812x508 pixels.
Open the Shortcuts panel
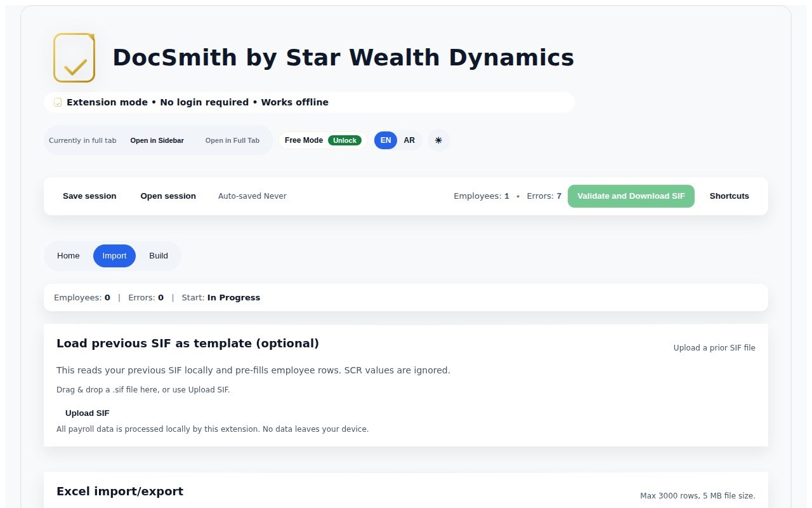point(729,196)
